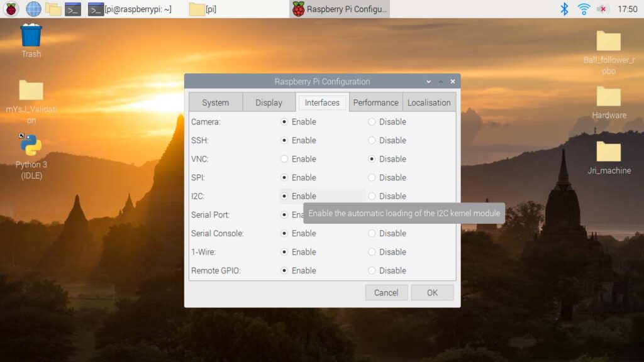Select the Jri_machine desktop folder
The image size is (644, 362).
[609, 158]
